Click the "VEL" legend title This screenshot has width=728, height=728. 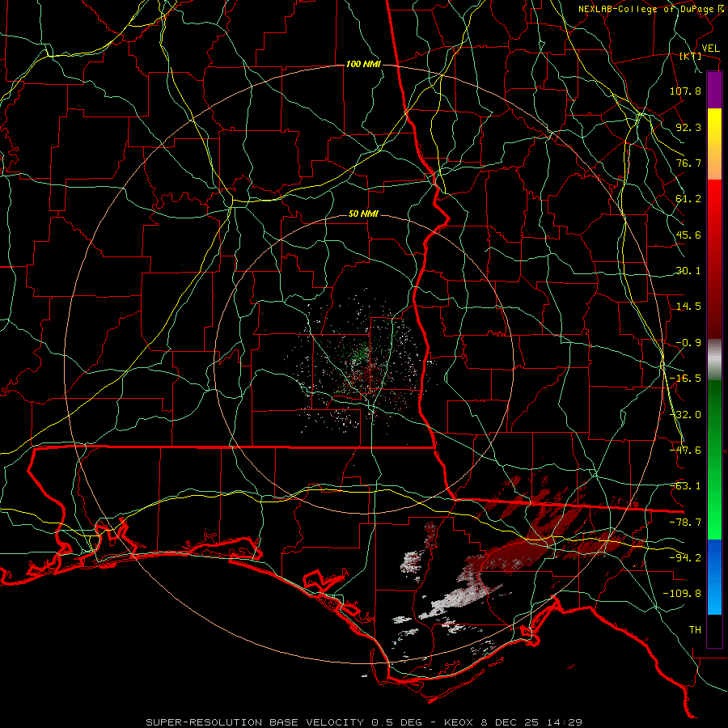710,49
